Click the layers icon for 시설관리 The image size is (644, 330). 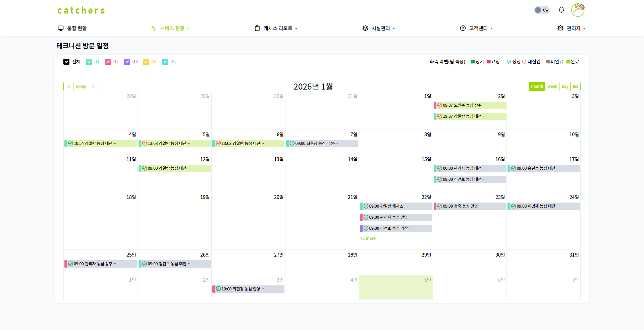[x=365, y=28]
